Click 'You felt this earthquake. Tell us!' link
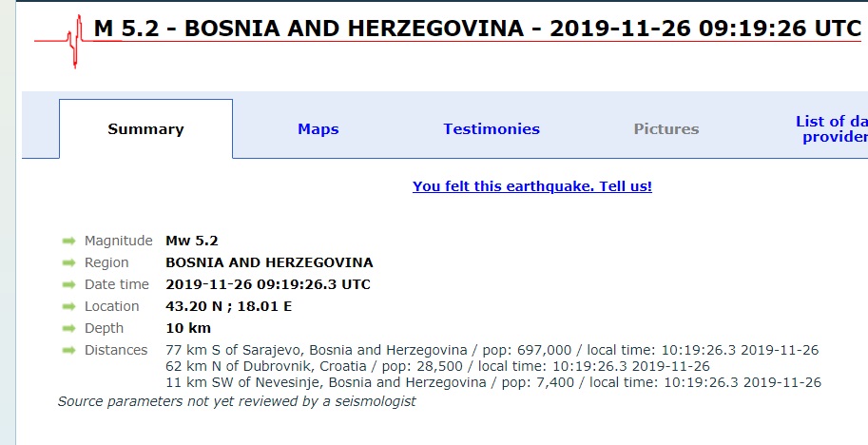 coord(532,186)
